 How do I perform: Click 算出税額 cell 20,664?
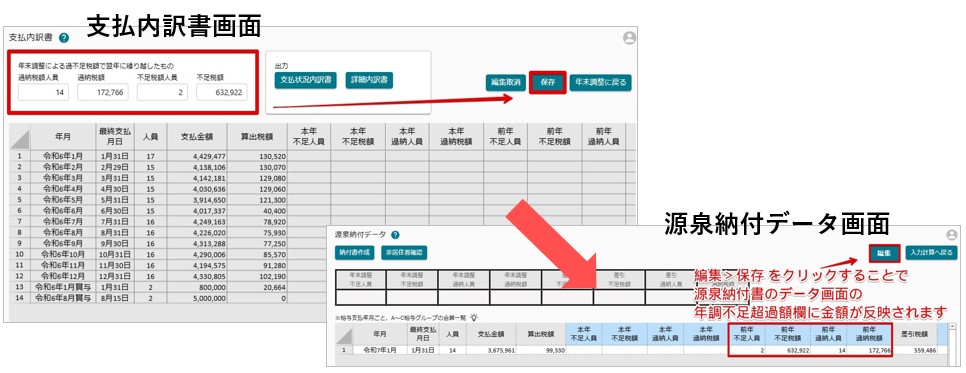pos(258,287)
